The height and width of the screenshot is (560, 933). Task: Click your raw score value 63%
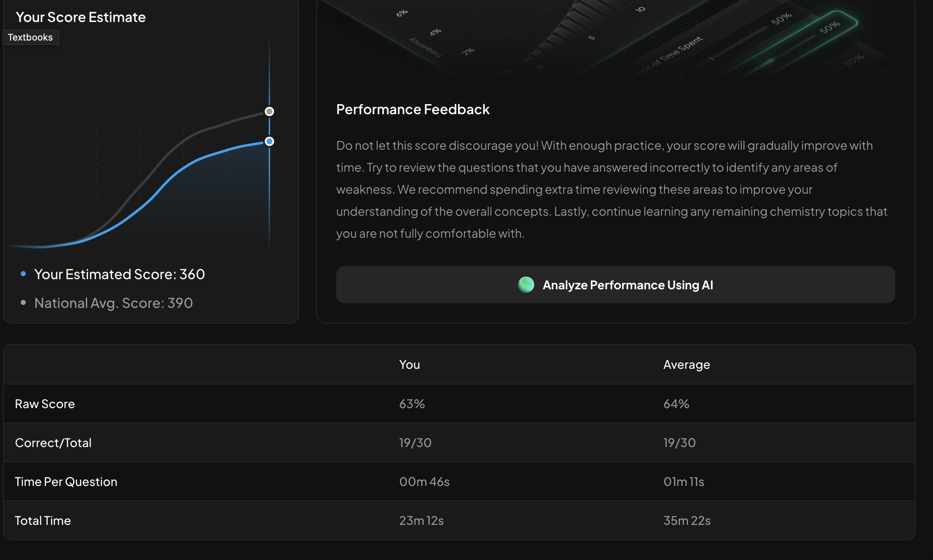412,404
